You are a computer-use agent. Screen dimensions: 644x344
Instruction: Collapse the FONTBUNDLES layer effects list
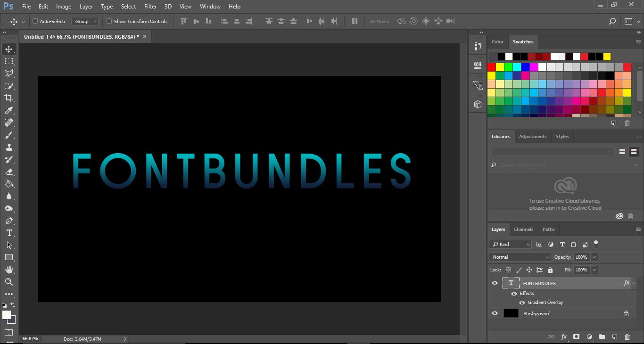634,283
